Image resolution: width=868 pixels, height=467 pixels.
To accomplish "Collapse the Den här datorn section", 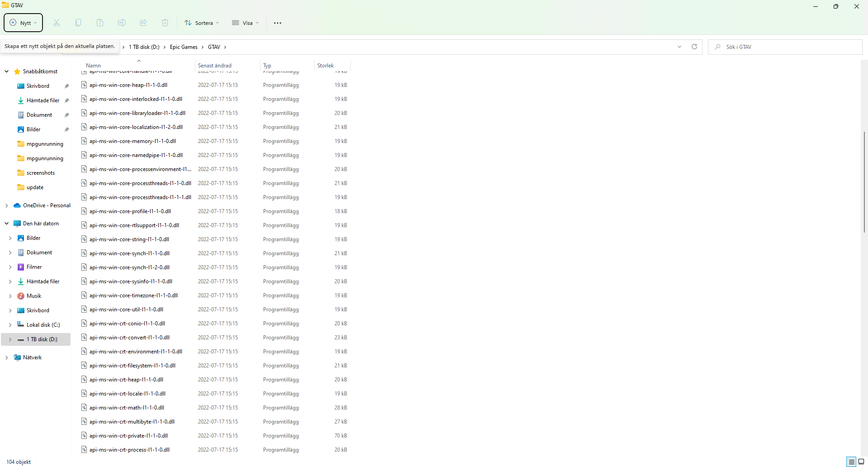I will click(6, 223).
